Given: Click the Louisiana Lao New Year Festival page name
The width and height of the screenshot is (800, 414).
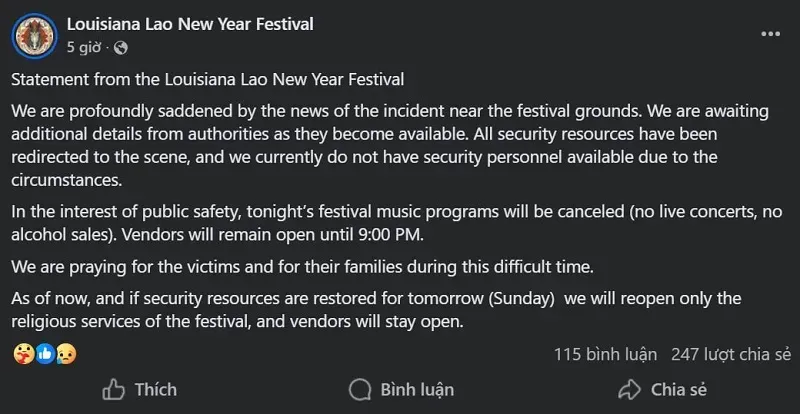Looking at the screenshot, I should 190,24.
